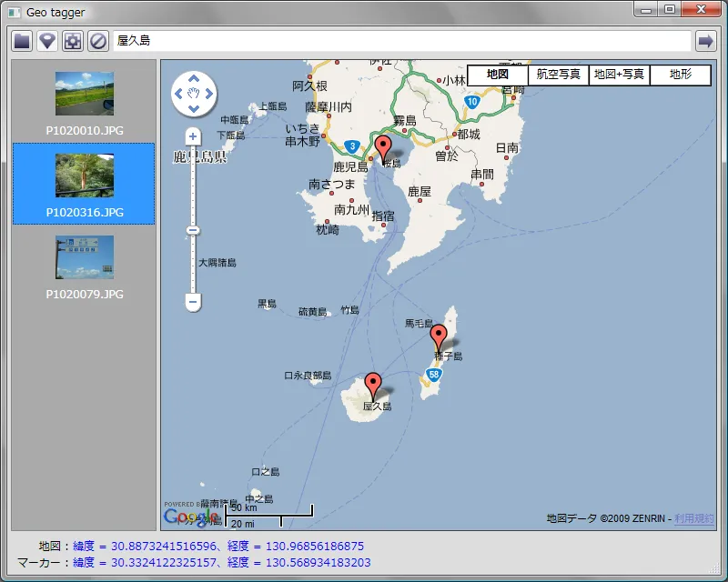The image size is (728, 582).
Task: Zoom out with the minus button
Action: [192, 301]
